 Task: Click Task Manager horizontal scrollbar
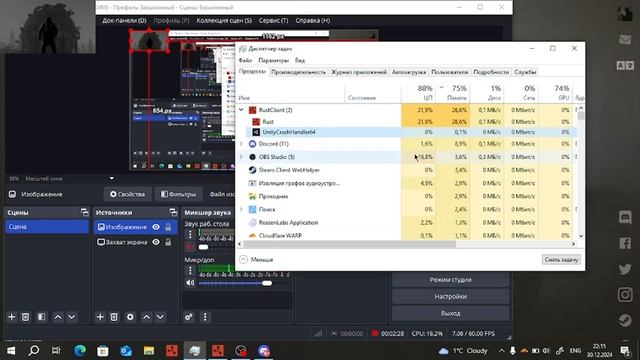coord(349,244)
